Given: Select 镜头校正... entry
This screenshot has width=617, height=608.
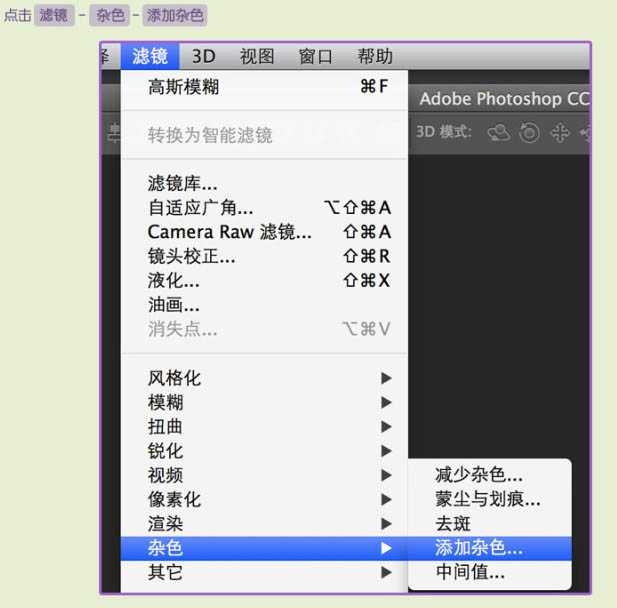Looking at the screenshot, I should pos(264,256).
